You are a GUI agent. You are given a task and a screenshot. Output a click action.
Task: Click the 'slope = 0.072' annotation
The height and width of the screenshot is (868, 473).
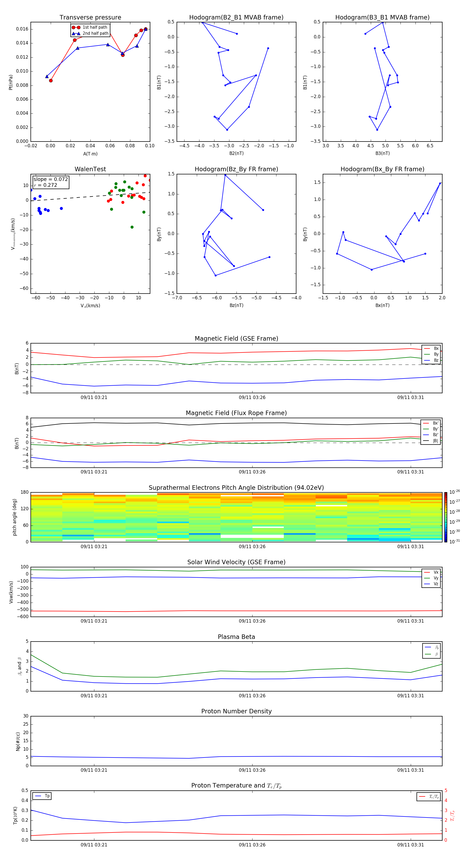pyautogui.click(x=51, y=179)
